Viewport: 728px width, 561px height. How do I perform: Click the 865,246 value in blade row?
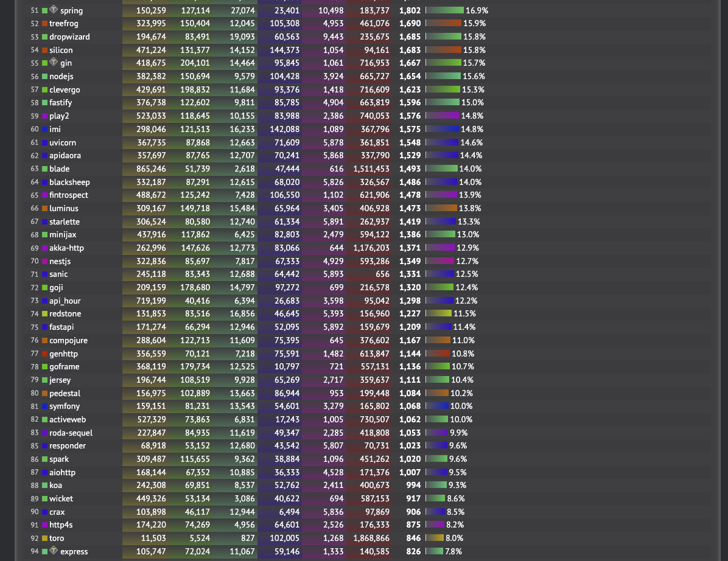point(151,169)
